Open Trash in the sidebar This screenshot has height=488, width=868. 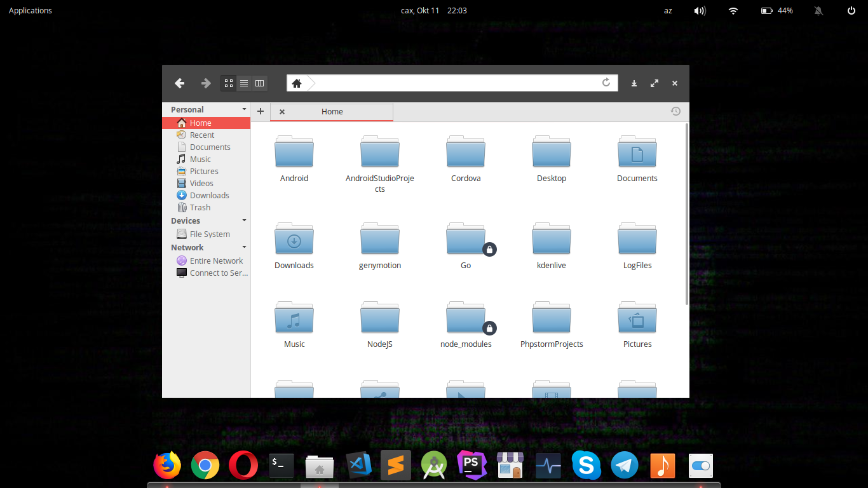click(200, 208)
